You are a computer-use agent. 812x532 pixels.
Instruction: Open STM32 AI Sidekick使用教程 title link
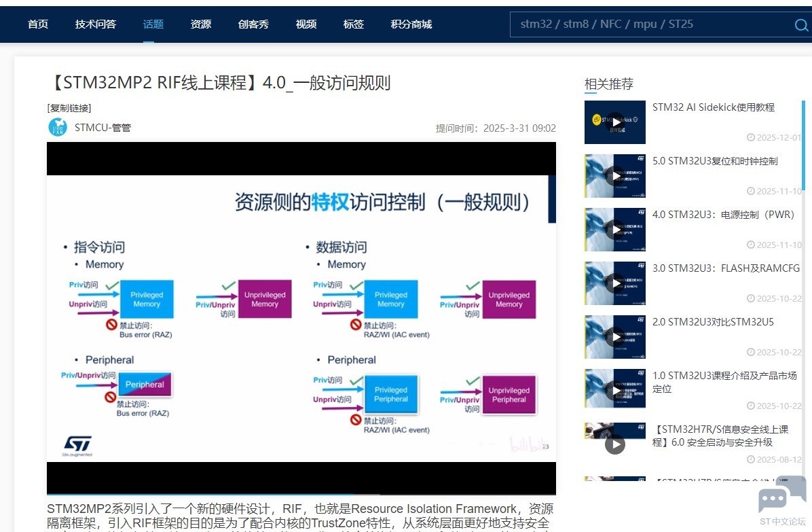(x=713, y=107)
